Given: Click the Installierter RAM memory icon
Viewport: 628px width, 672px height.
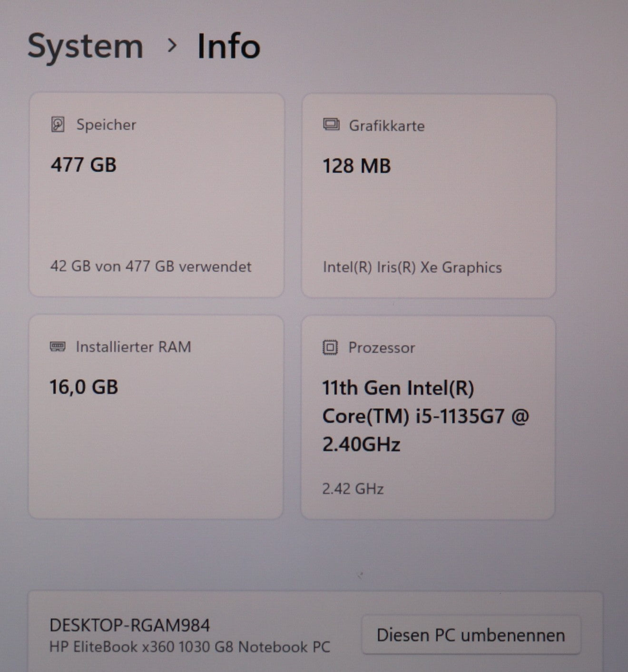Looking at the screenshot, I should coord(58,346).
